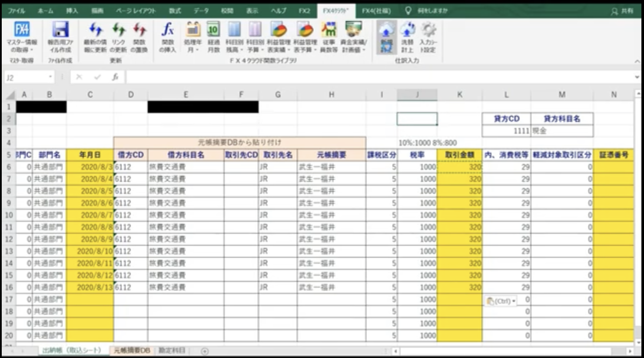Click the horizontal scrollbar right arrow
This screenshot has height=358, width=644.
(630, 351)
